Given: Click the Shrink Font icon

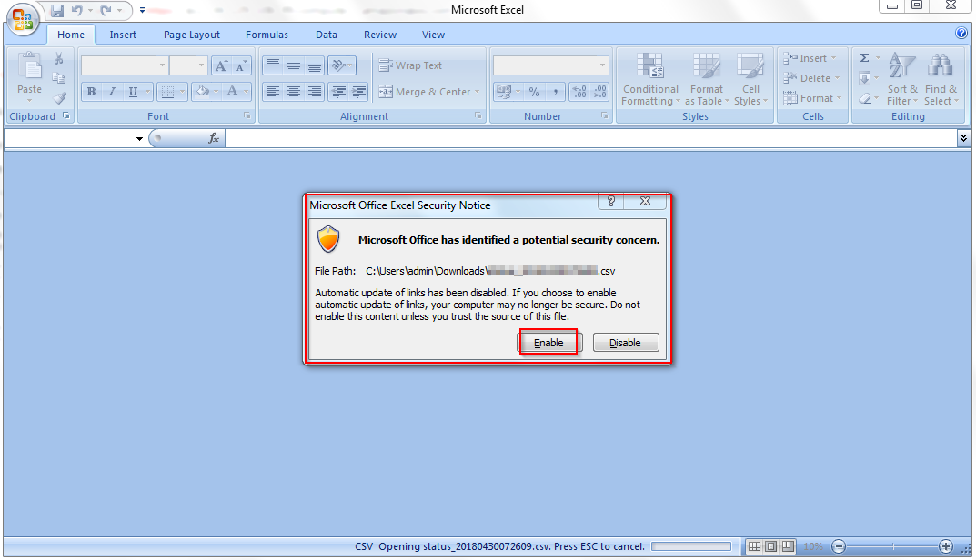Looking at the screenshot, I should point(241,65).
